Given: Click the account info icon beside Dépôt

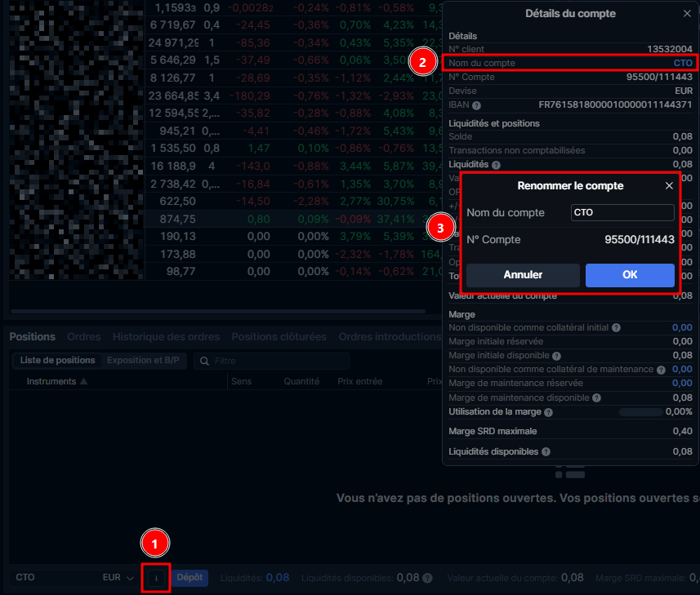Looking at the screenshot, I should (156, 578).
